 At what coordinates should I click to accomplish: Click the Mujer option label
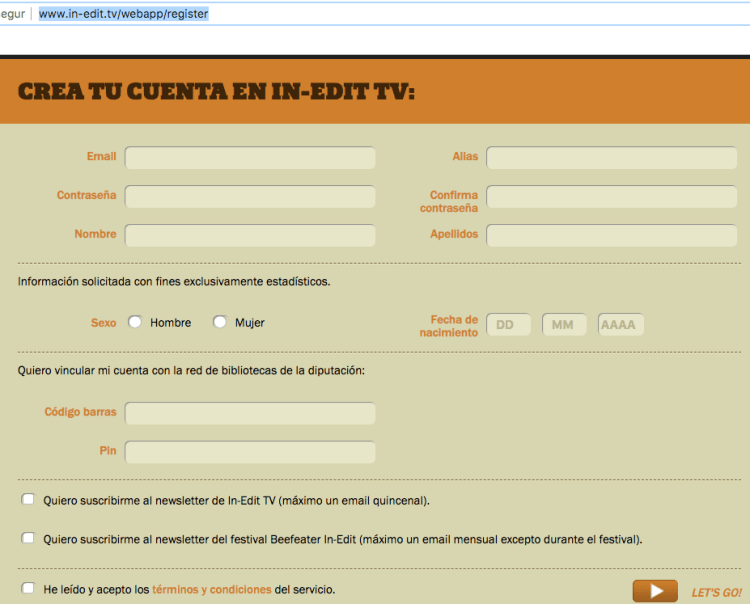pos(250,323)
